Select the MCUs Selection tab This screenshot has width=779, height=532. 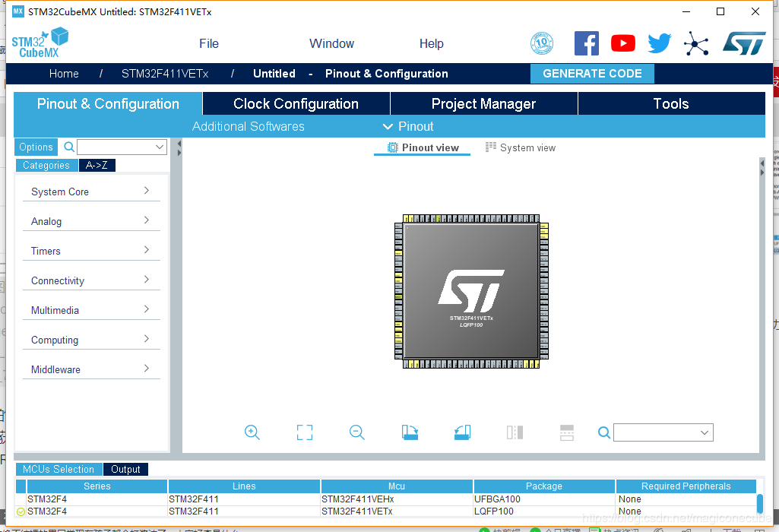click(x=59, y=470)
